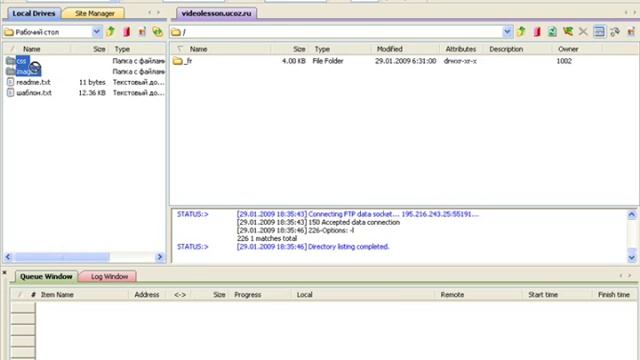640x360 pixels.
Task: Click queue Progress column header
Action: [248, 295]
